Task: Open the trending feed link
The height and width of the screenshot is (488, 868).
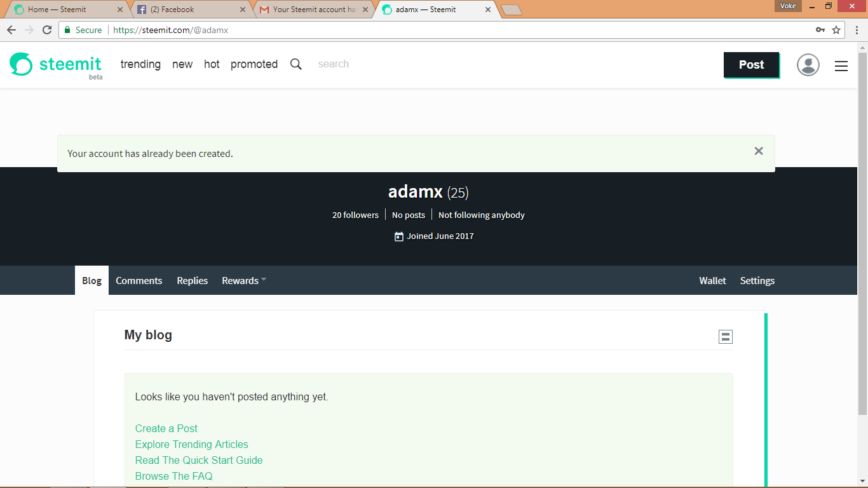Action: 140,64
